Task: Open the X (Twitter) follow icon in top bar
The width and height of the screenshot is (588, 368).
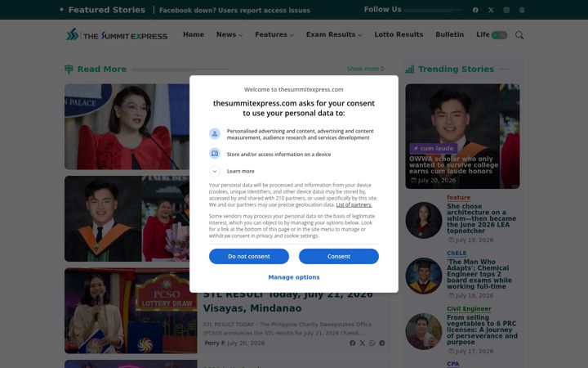Action: tap(491, 10)
